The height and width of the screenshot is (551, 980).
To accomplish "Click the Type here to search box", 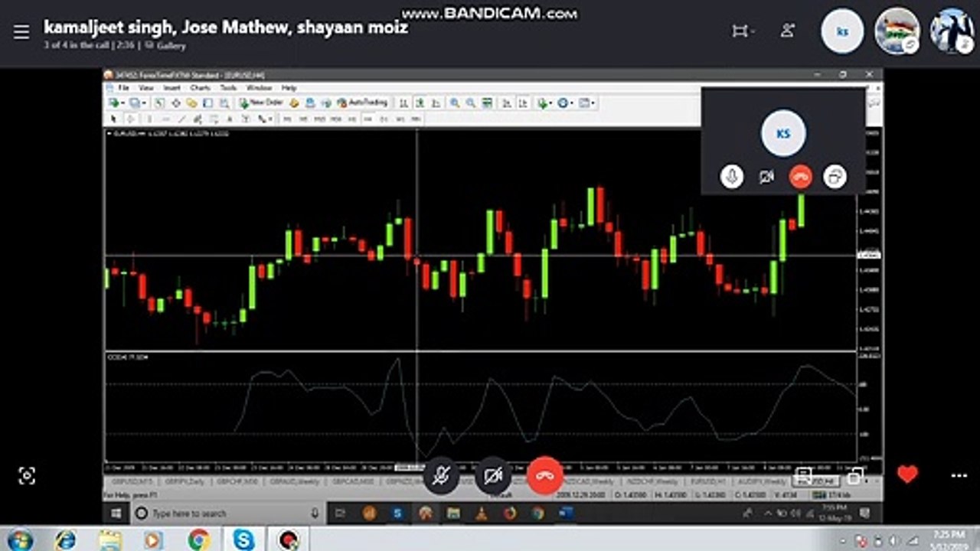I will (x=227, y=514).
